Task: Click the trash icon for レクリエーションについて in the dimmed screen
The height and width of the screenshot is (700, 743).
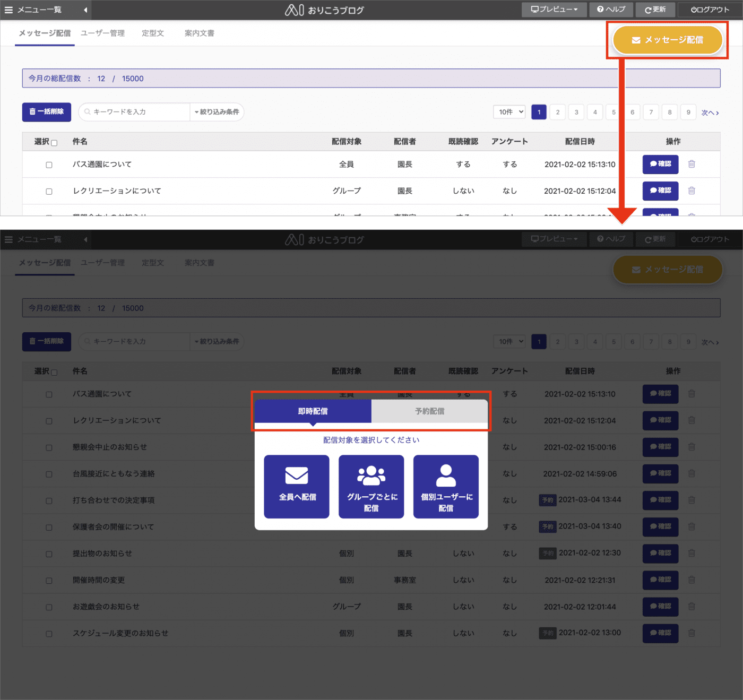Action: [x=692, y=420]
